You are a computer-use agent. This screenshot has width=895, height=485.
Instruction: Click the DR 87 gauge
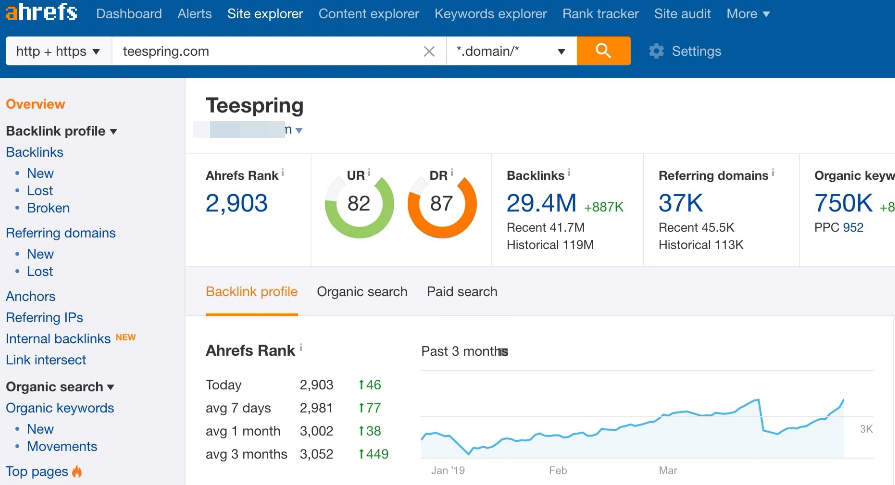(442, 204)
